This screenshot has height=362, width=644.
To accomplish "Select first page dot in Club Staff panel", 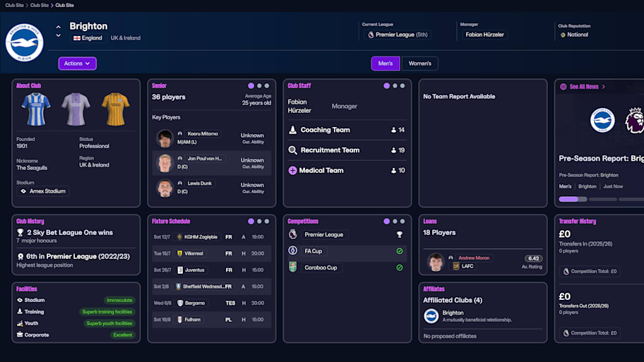I will 386,86.
